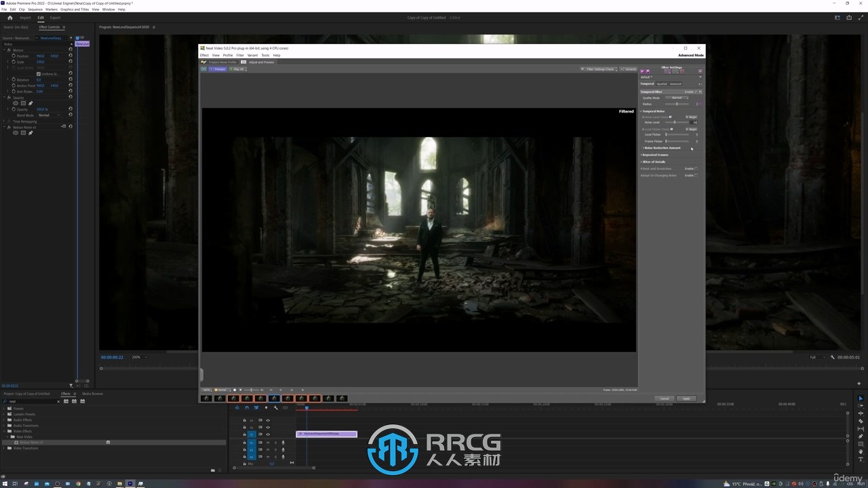868x488 pixels.
Task: Toggle Temporal Filter Enable checkbox
Action: [x=696, y=91]
